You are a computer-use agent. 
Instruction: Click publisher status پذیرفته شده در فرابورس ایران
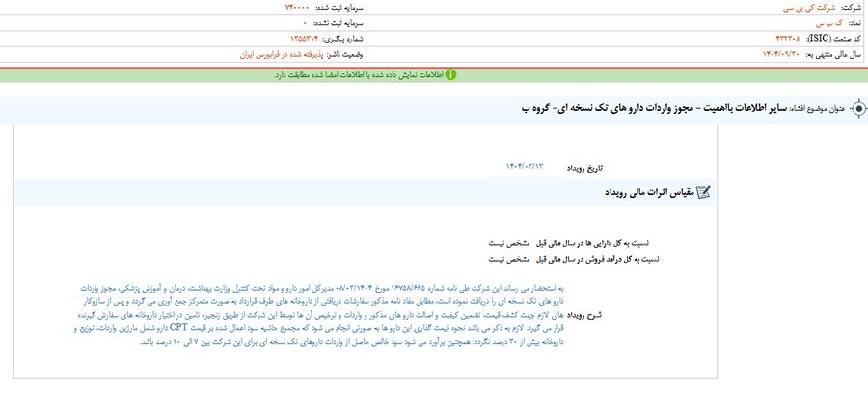pos(282,54)
